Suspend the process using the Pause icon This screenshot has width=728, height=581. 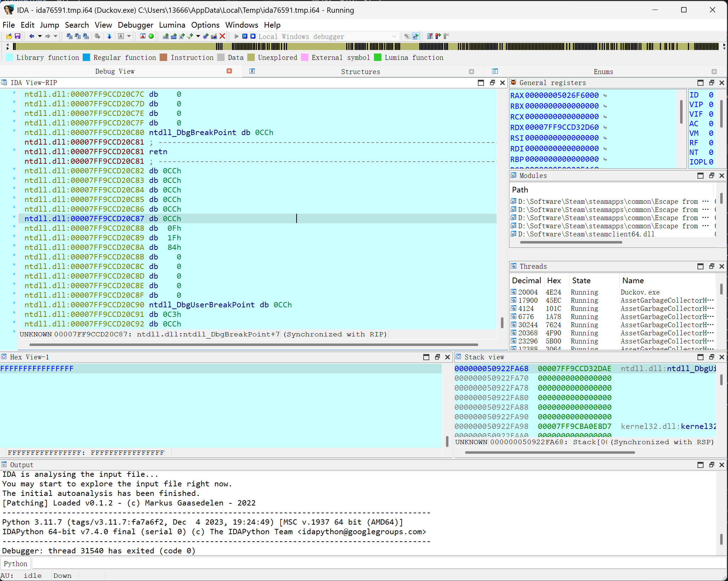point(245,36)
